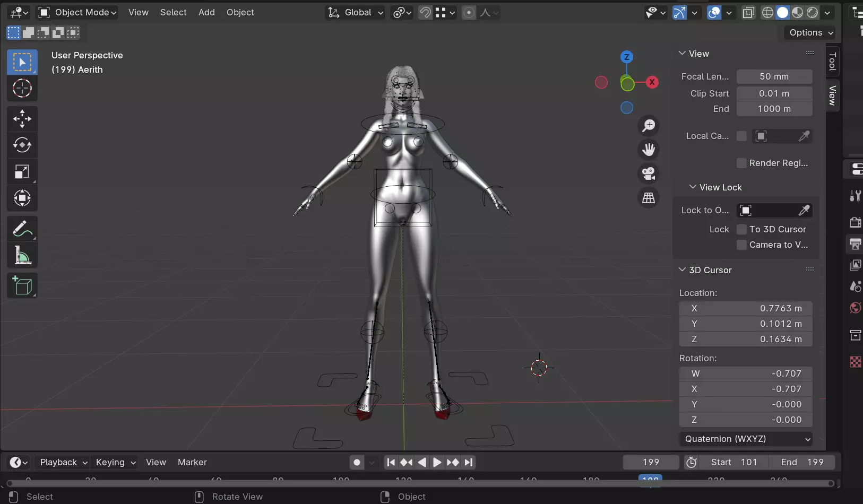Switch to Rendered viewport shading
This screenshot has height=504, width=863.
click(812, 12)
